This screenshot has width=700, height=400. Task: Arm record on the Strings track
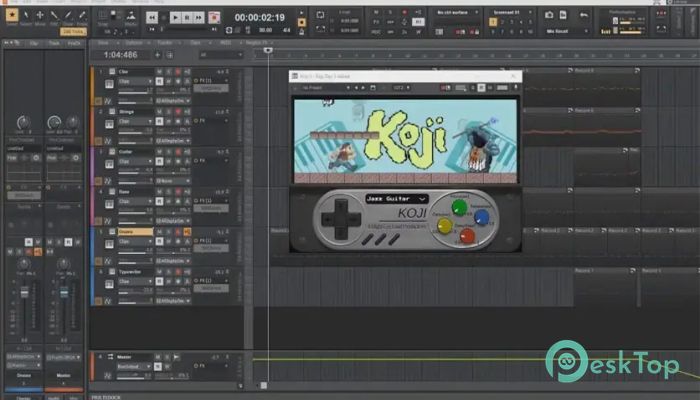[x=178, y=112]
